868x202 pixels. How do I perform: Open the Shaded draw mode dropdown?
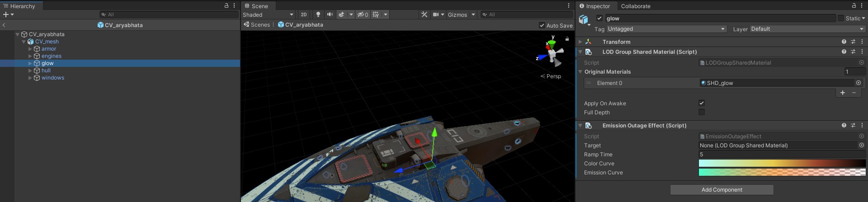pyautogui.click(x=269, y=14)
